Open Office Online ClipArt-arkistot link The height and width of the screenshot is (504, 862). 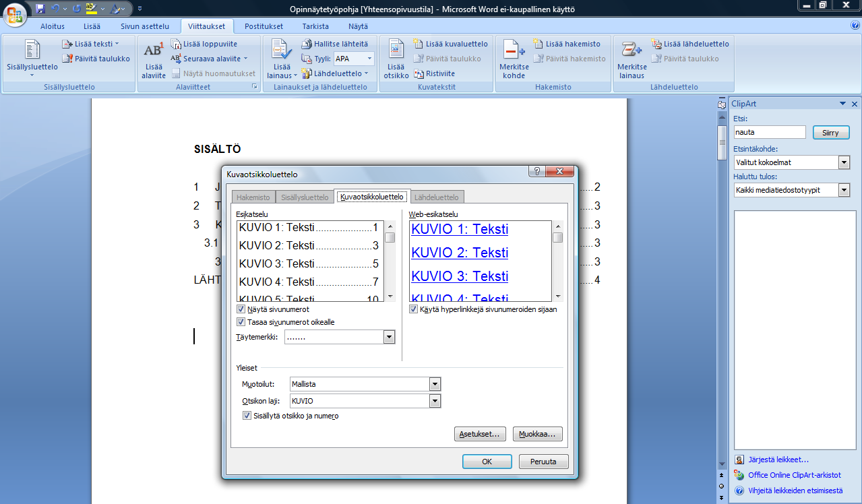(795, 475)
